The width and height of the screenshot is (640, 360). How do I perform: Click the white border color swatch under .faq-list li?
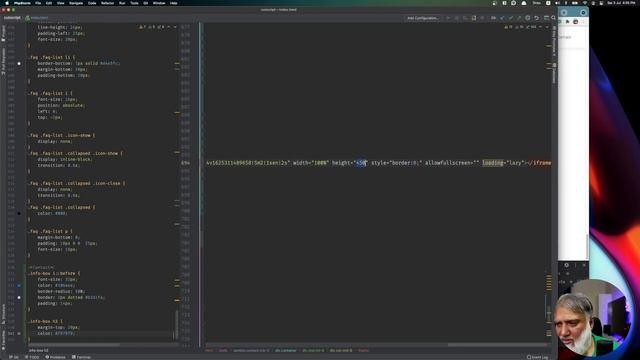(x=19, y=64)
